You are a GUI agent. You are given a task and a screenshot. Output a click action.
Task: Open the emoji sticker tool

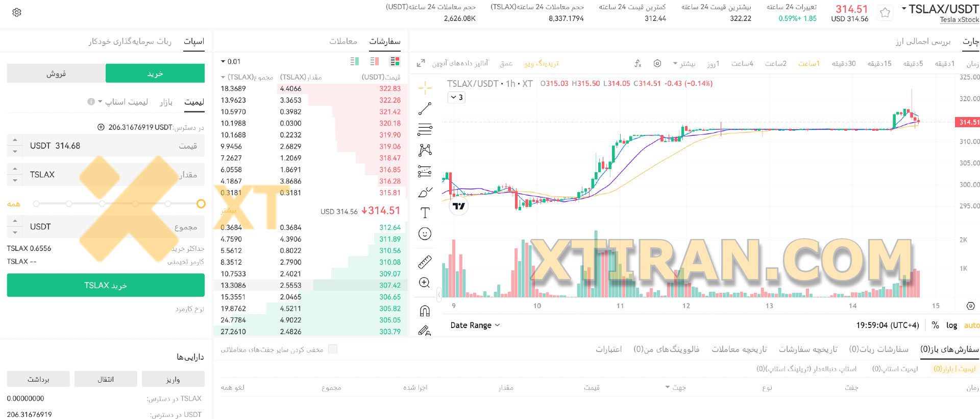coord(425,234)
